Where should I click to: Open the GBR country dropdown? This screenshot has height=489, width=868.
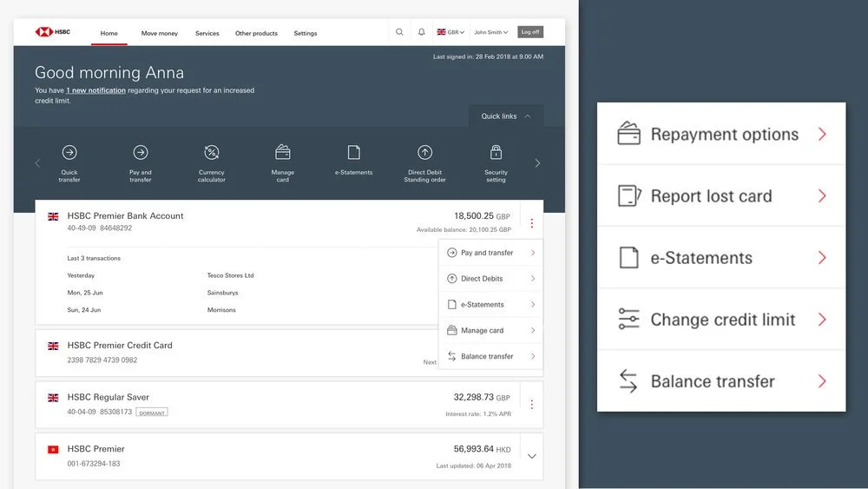pos(450,32)
